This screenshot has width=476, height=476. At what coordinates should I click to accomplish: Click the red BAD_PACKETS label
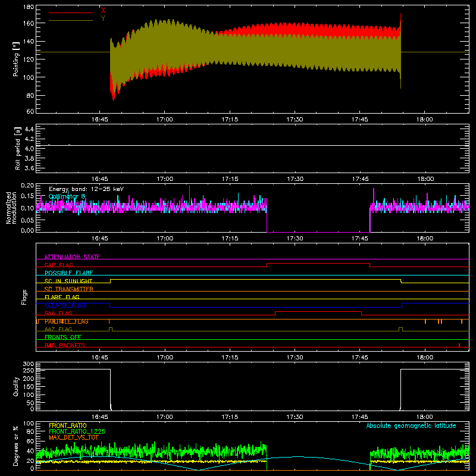coord(65,345)
